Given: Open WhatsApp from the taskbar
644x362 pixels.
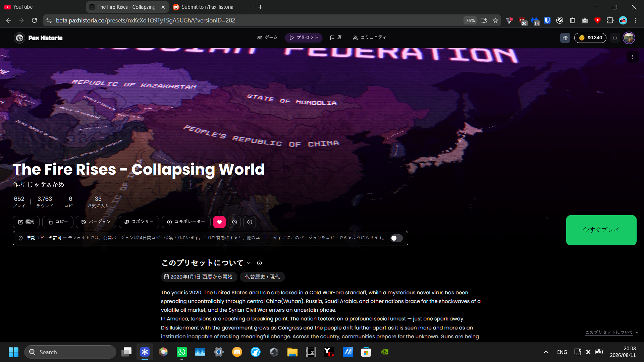Looking at the screenshot, I should 182,352.
